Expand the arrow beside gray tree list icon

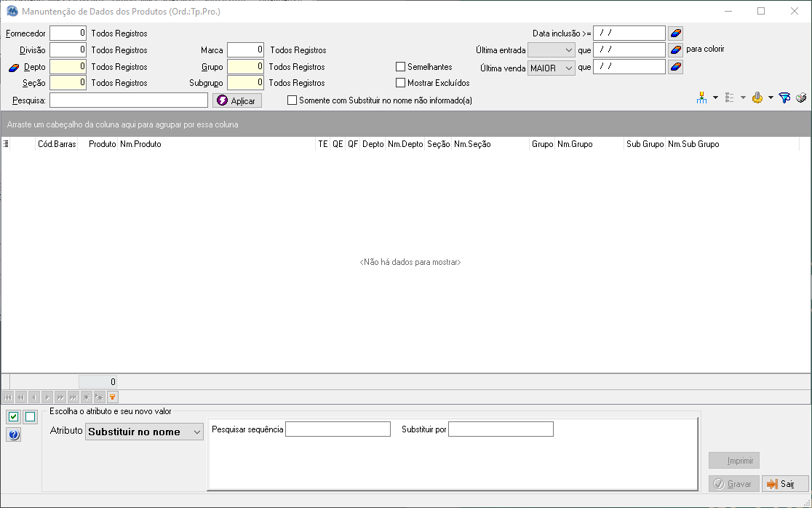click(x=743, y=98)
